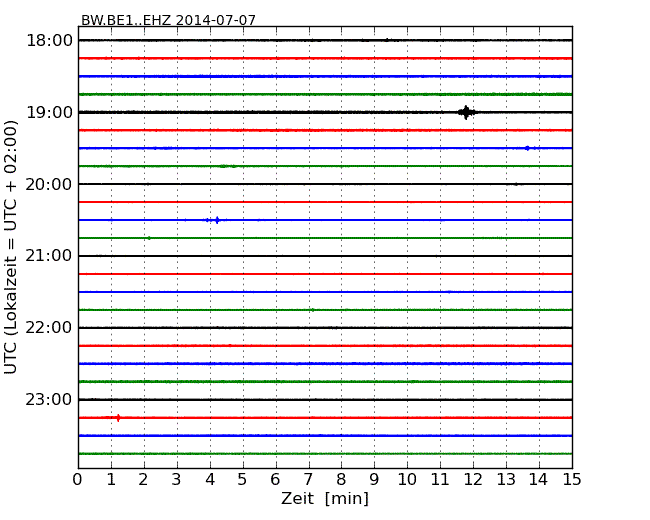Click the x-axis tick label 12
Viewport: 650px width, 520px height.
pos(473,480)
